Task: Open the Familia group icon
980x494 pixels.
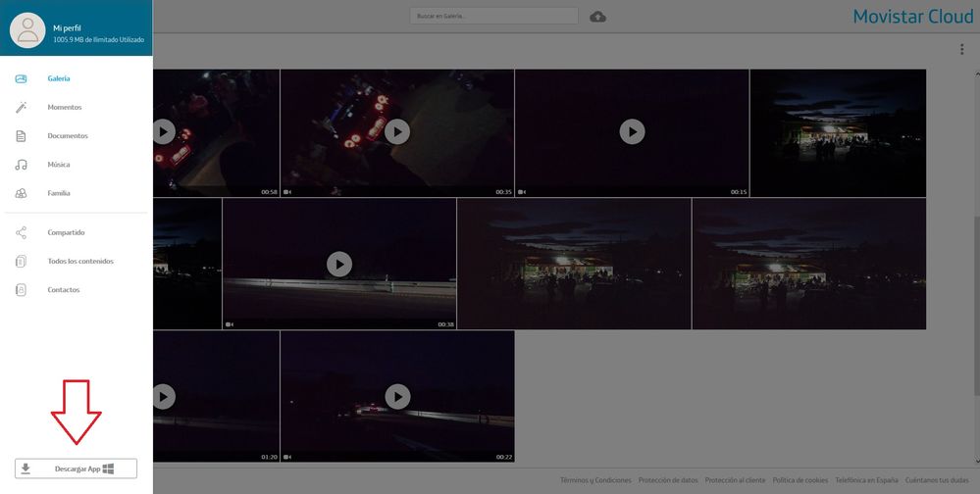Action: 21,193
